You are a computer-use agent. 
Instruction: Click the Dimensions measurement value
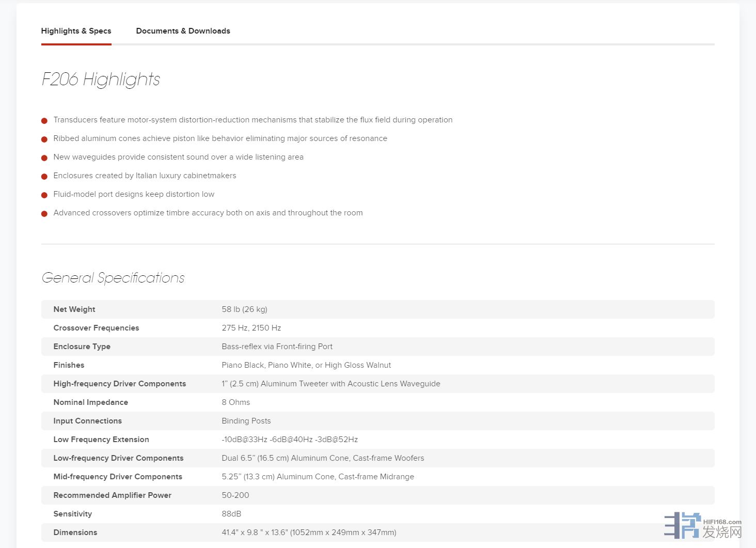click(309, 533)
